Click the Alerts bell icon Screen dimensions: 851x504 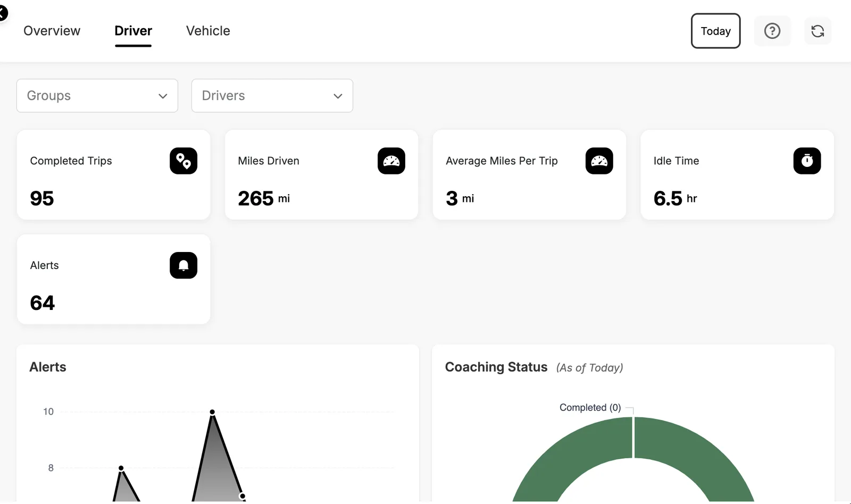point(183,265)
